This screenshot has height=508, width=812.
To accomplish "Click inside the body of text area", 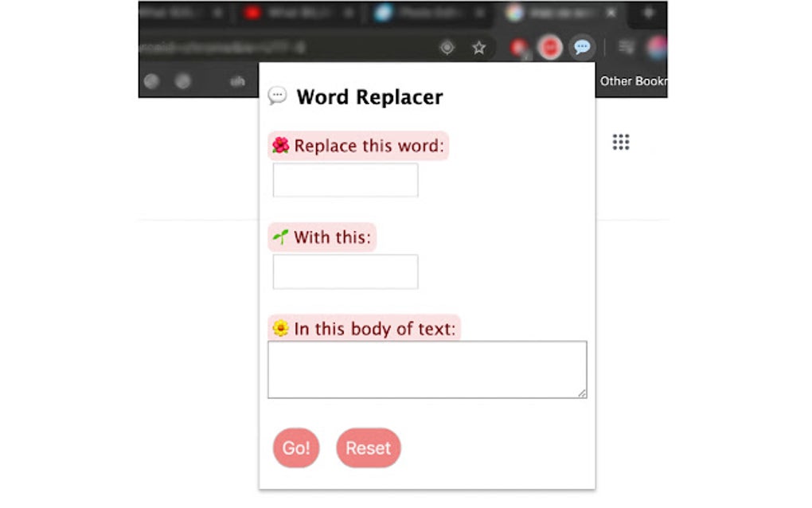I will coord(427,369).
